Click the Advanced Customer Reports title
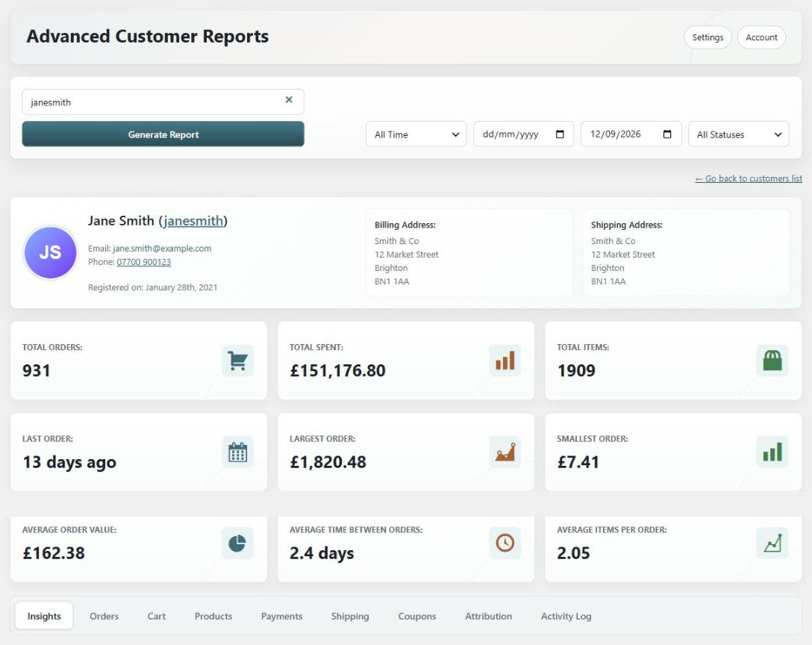This screenshot has height=645, width=812. click(x=148, y=37)
